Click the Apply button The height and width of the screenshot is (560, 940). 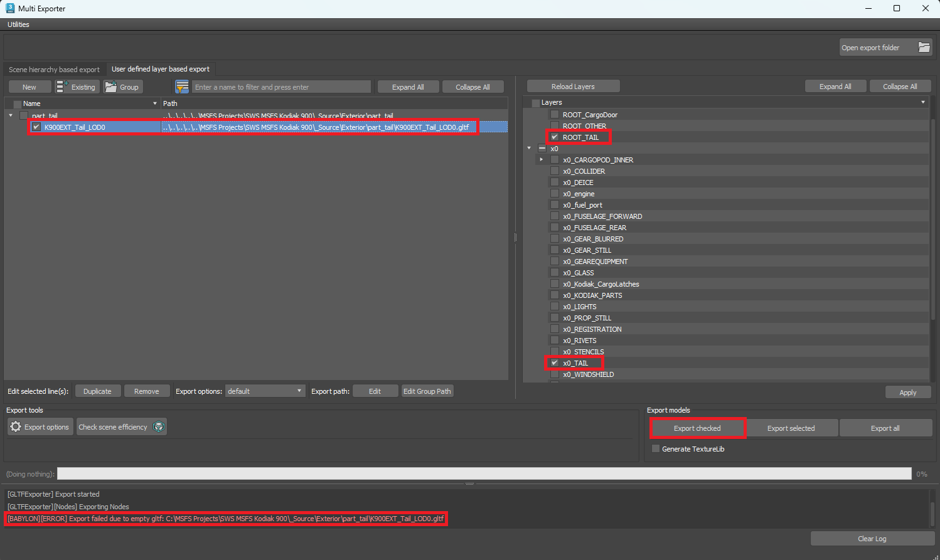(x=907, y=393)
